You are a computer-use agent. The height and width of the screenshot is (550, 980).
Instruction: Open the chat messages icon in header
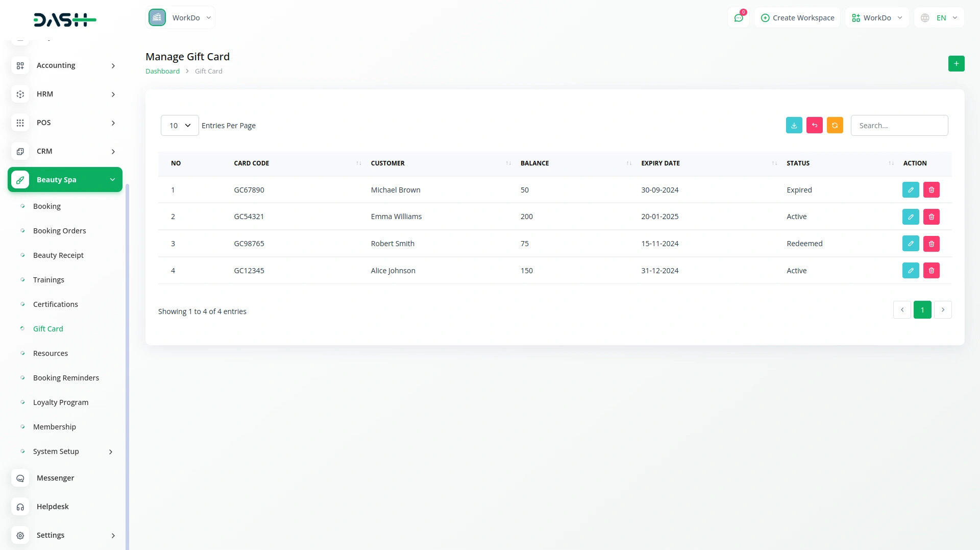[738, 18]
